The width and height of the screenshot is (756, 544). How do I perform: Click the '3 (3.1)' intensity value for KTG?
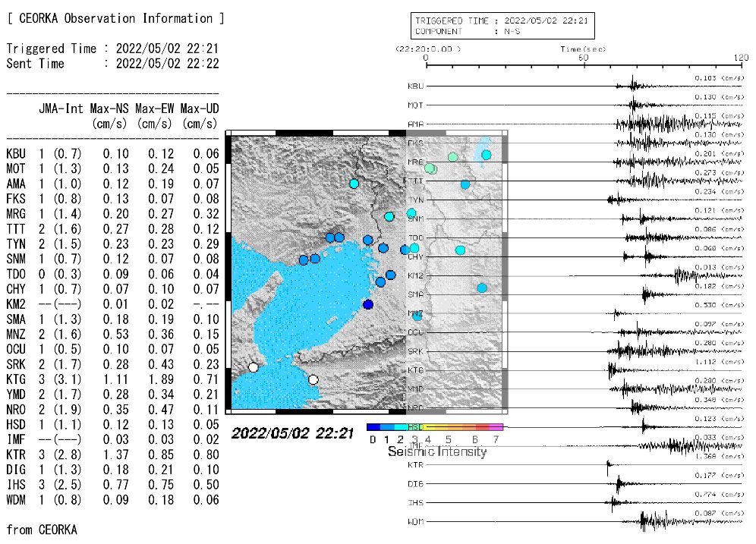point(60,379)
